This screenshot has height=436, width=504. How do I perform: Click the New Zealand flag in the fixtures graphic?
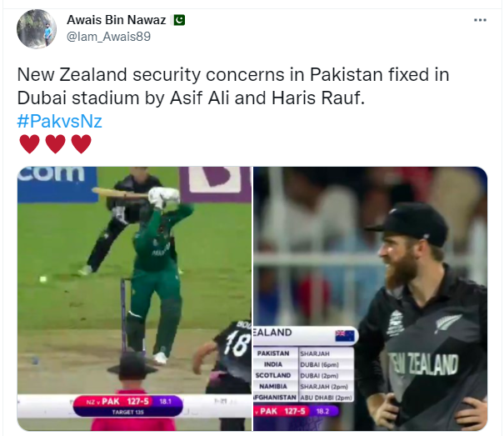tap(344, 336)
